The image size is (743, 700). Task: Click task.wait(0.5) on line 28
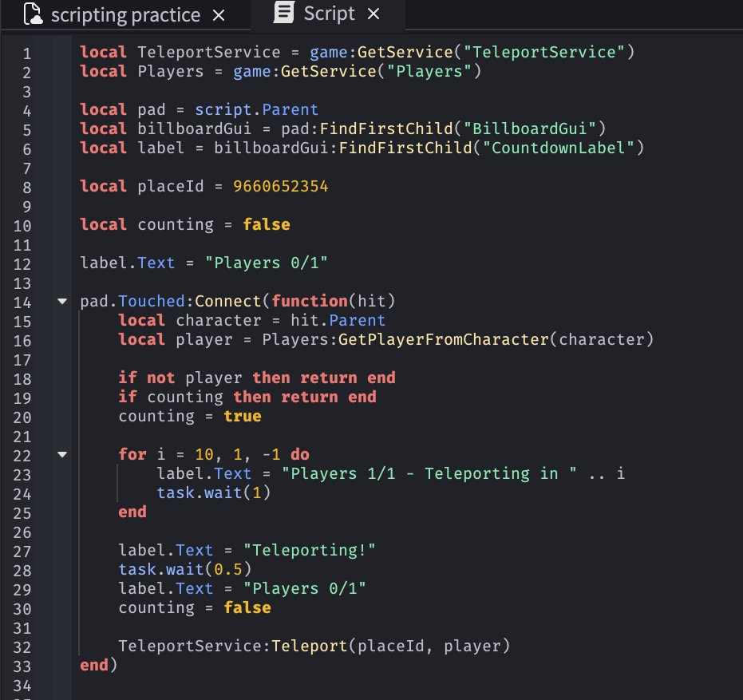click(185, 569)
